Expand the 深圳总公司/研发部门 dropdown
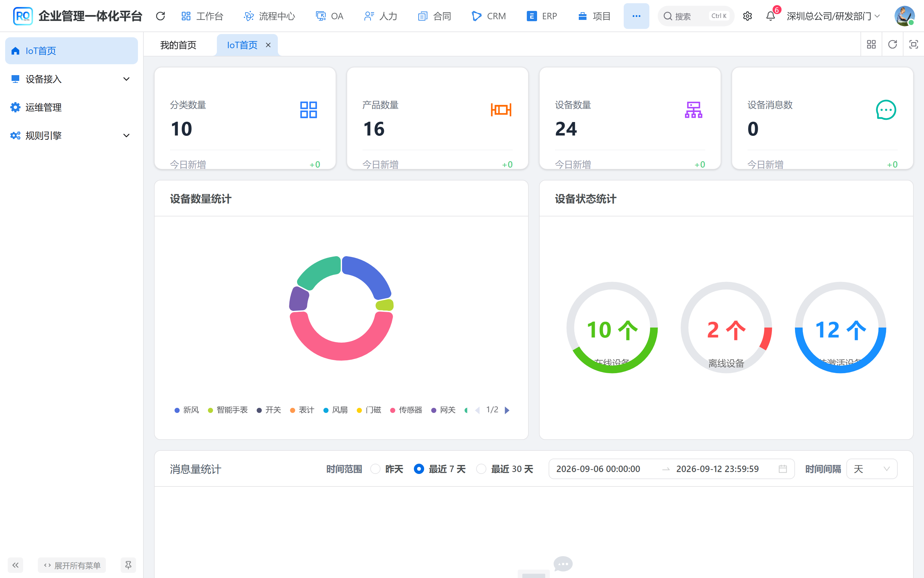This screenshot has width=924, height=578. [x=833, y=16]
